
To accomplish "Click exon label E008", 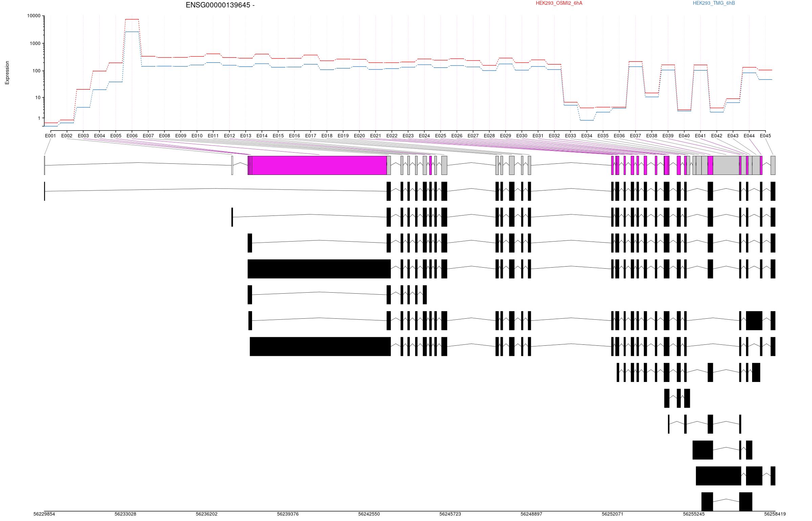I will 164,136.
